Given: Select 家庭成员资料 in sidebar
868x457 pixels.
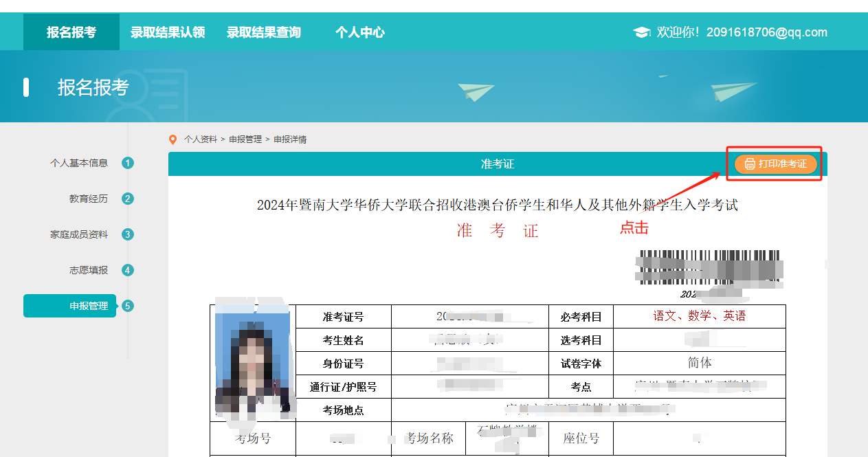Looking at the screenshot, I should 79,234.
